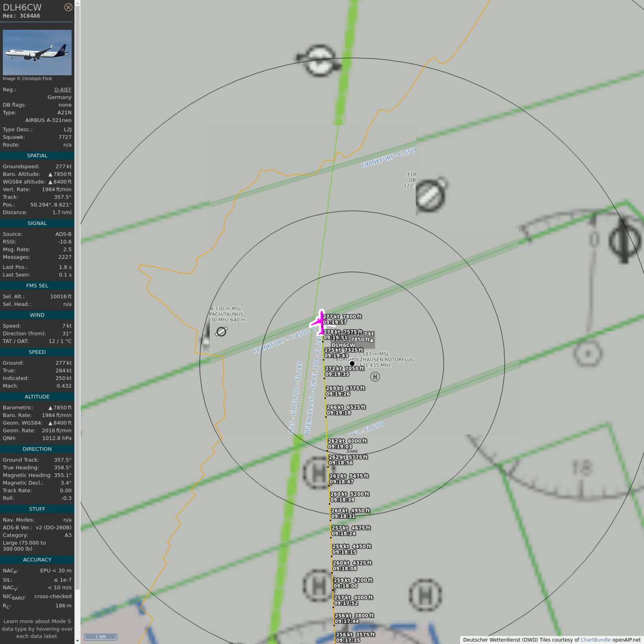The image size is (644, 644).
Task: Click the airfield symbol beside the PACH/TAUNUS label
Action: click(221, 331)
